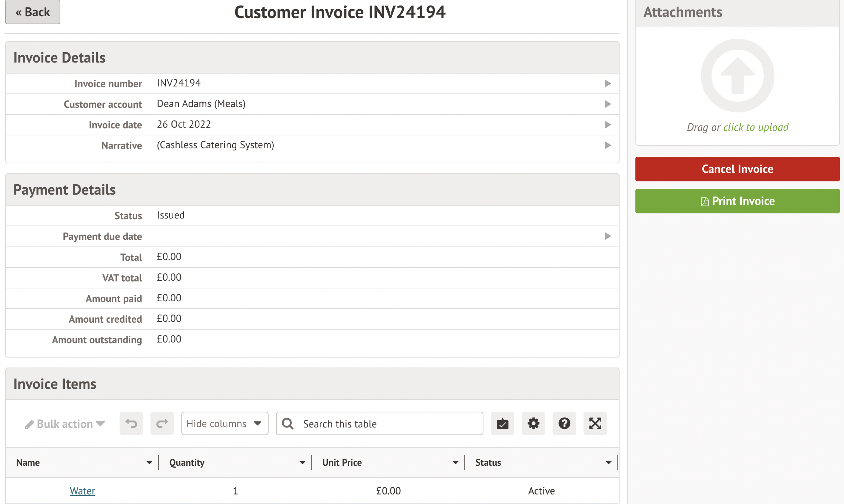Viewport: 844px width, 504px height.
Task: Expand the Invoice date row arrow
Action: pos(607,125)
